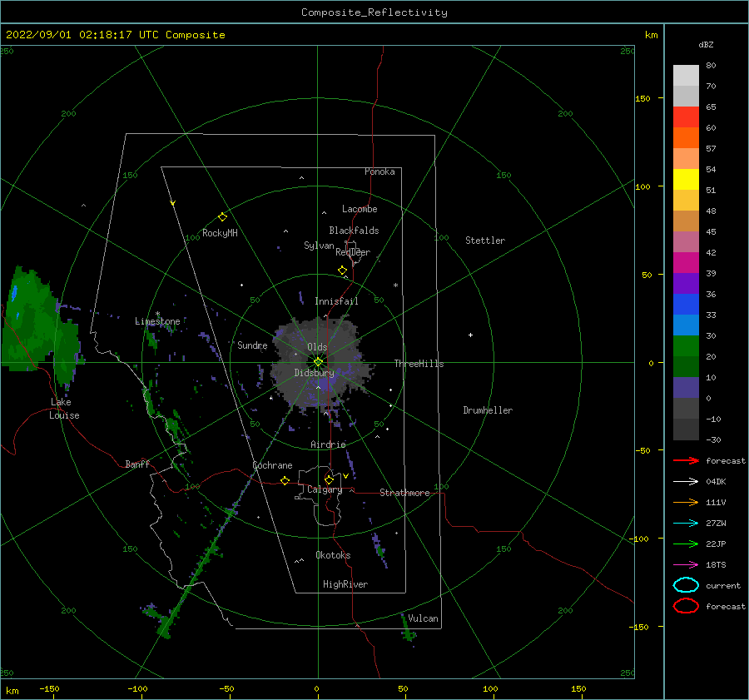Click the white plus marker east of ThreeHills

pyautogui.click(x=470, y=335)
